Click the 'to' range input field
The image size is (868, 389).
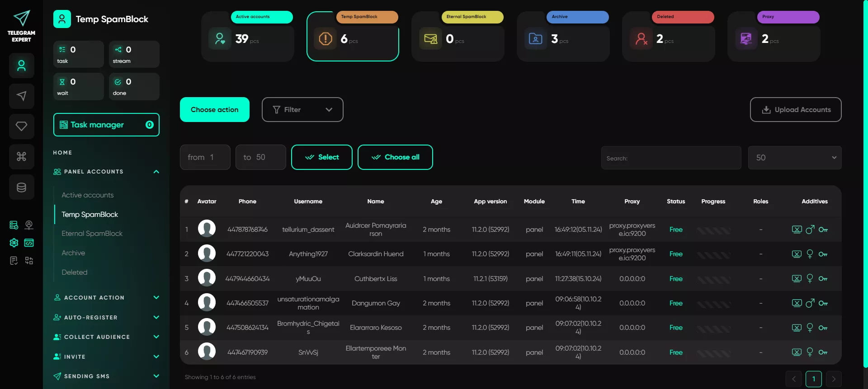(261, 157)
